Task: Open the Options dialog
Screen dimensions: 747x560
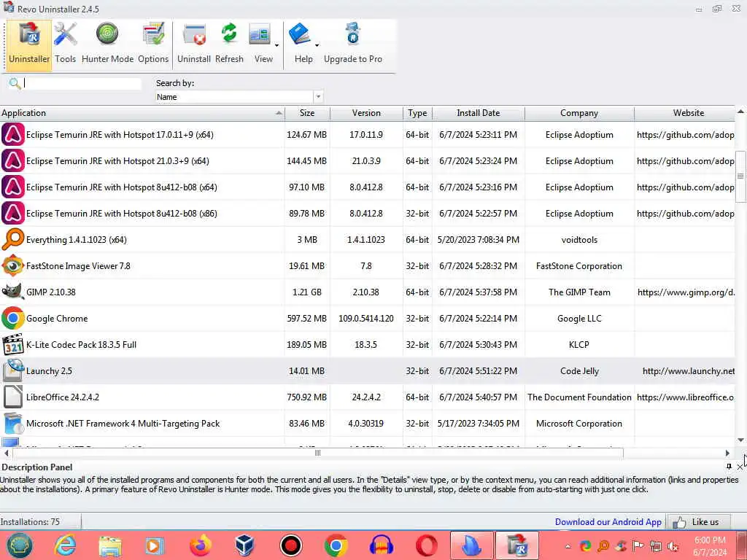Action: tap(153, 44)
